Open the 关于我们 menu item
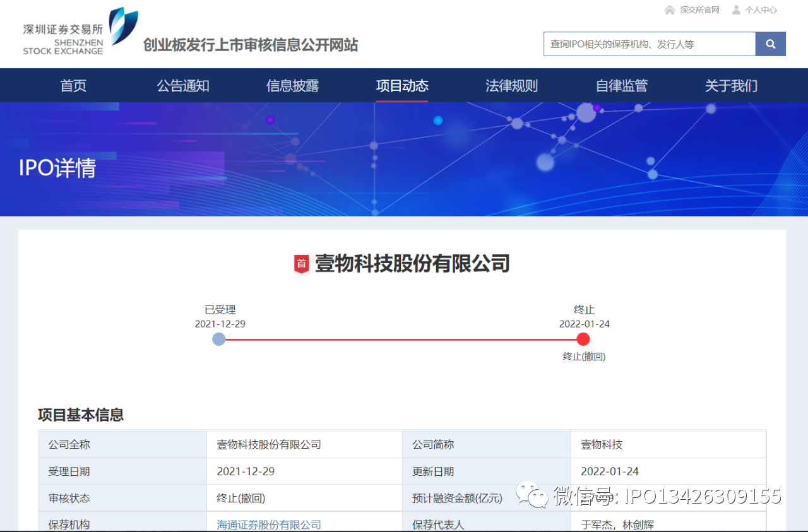Screen dimensions: 808x532 pos(731,86)
